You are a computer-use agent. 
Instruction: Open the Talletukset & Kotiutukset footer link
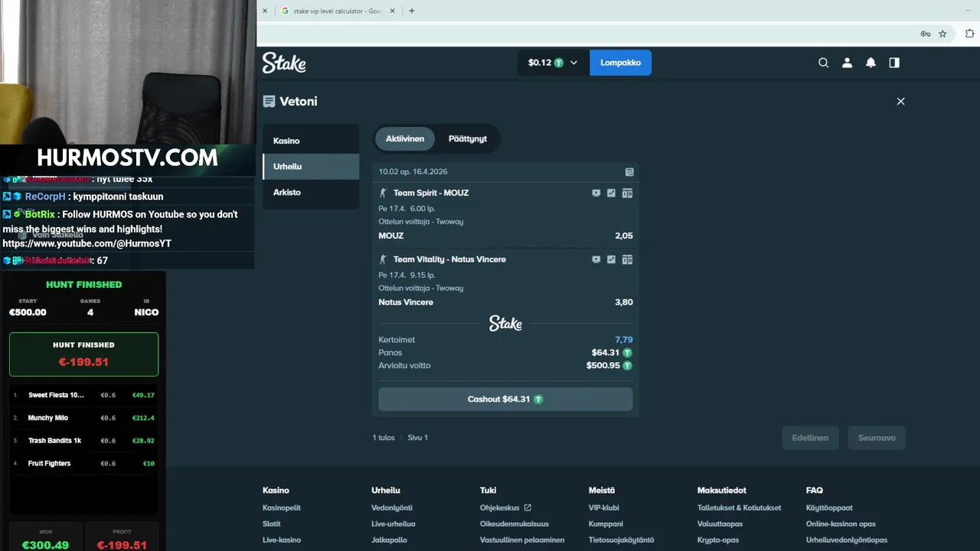point(740,507)
